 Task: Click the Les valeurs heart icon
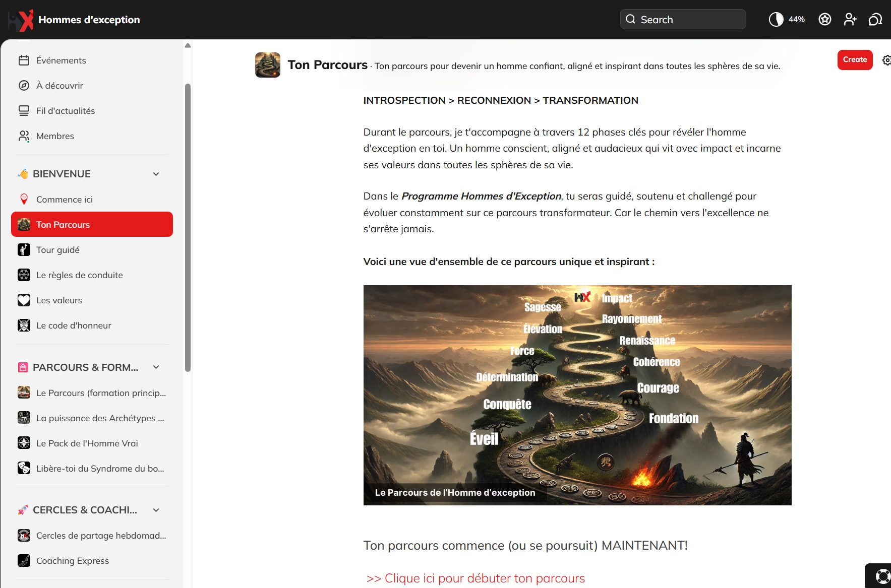coord(24,300)
